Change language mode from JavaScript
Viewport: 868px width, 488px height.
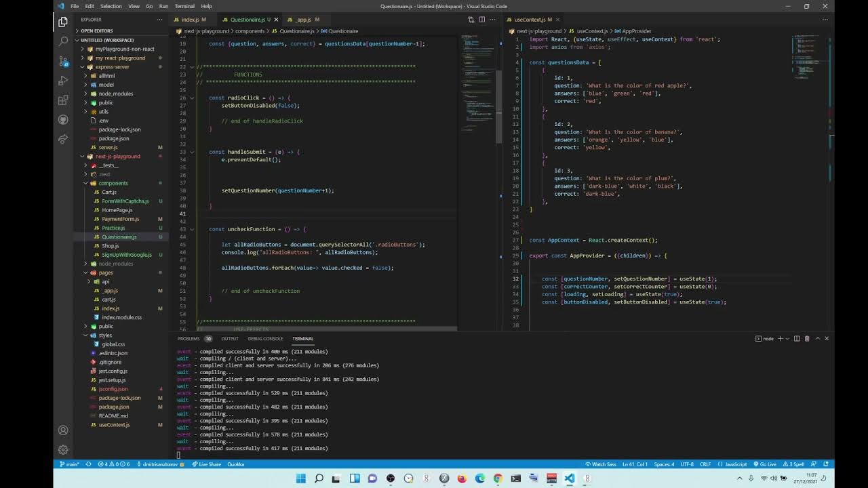[736, 464]
